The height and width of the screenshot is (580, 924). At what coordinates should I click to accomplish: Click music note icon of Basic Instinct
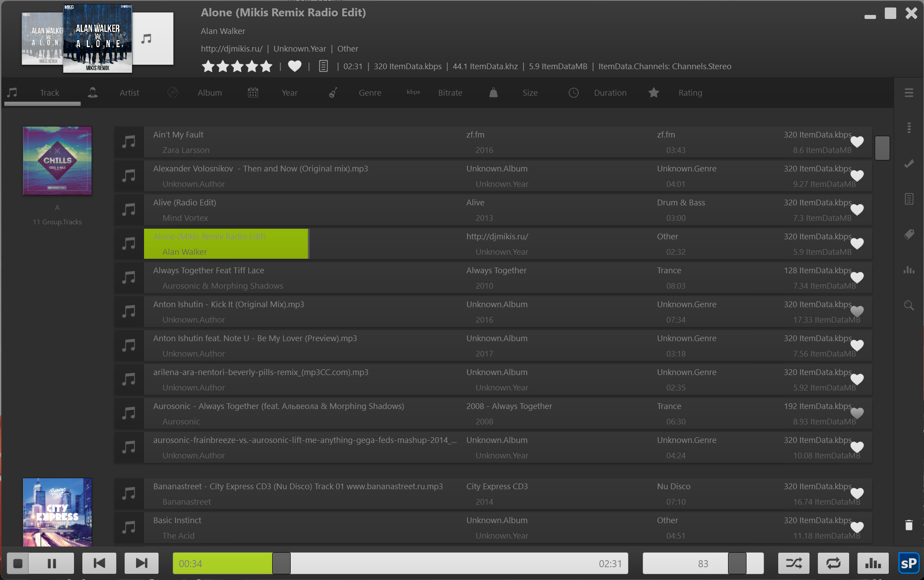click(129, 528)
